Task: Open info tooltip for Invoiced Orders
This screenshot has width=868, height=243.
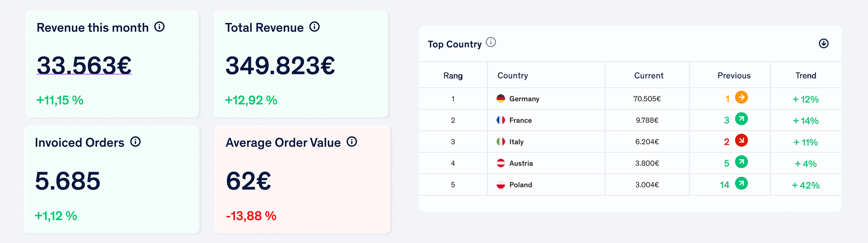Action: pos(135,142)
